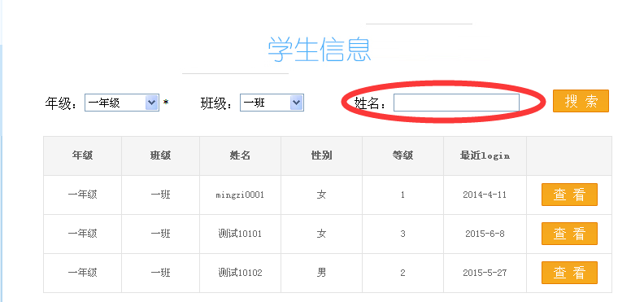This screenshot has width=644, height=302.
Task: Select the name cell mingzi0001
Action: pos(240,195)
